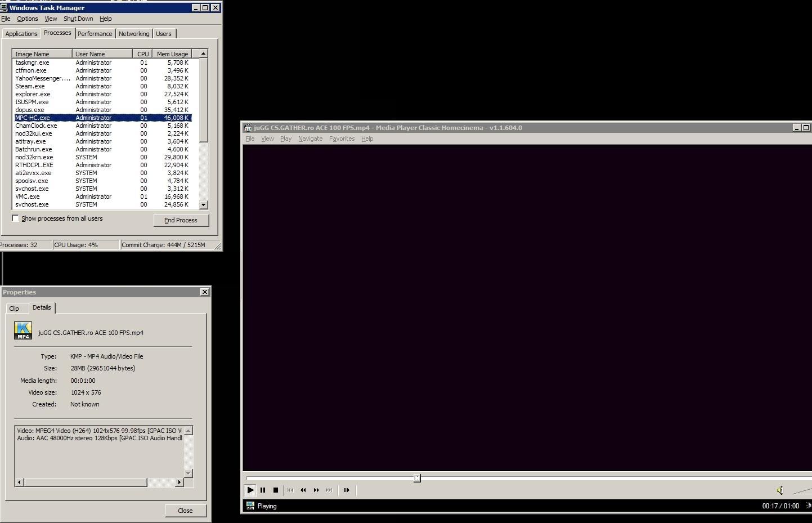Click the video seek bar thumb
The height and width of the screenshot is (523, 812).
417,478
